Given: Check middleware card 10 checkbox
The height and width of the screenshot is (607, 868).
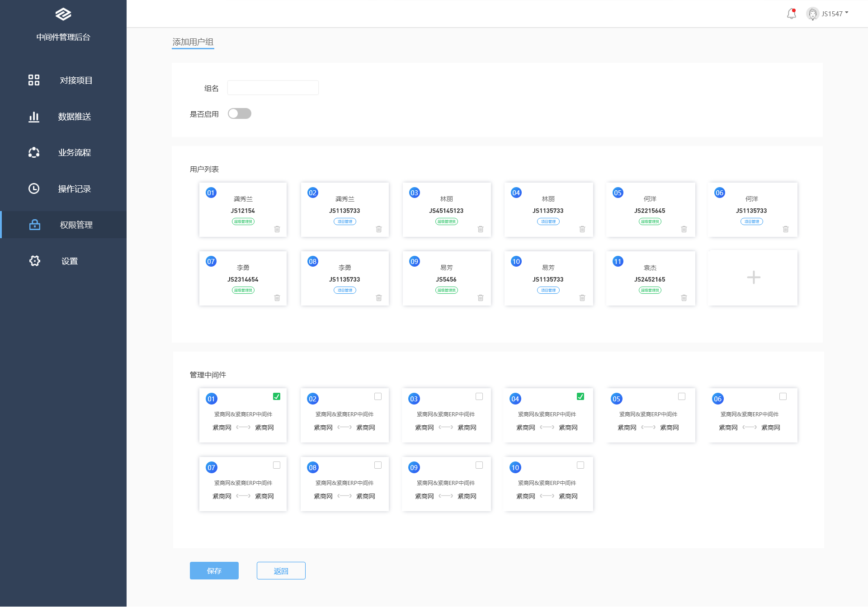Looking at the screenshot, I should [x=580, y=465].
